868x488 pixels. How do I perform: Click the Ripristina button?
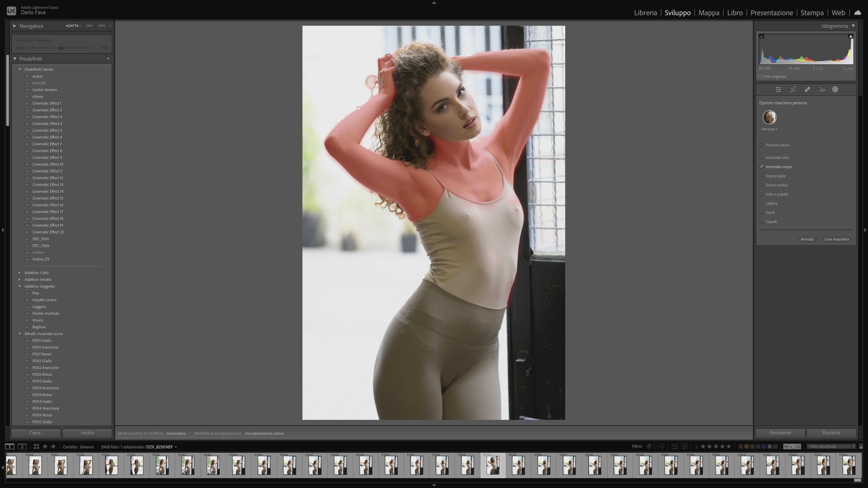pos(831,433)
